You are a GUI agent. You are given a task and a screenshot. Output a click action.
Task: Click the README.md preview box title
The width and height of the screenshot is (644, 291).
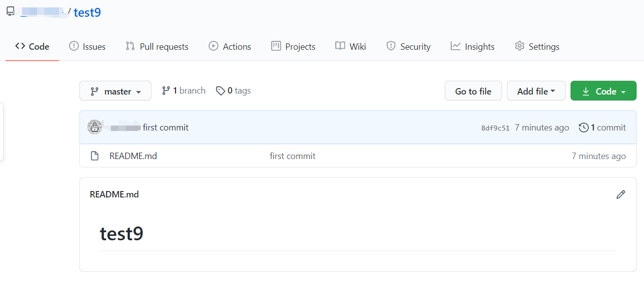pyautogui.click(x=114, y=194)
